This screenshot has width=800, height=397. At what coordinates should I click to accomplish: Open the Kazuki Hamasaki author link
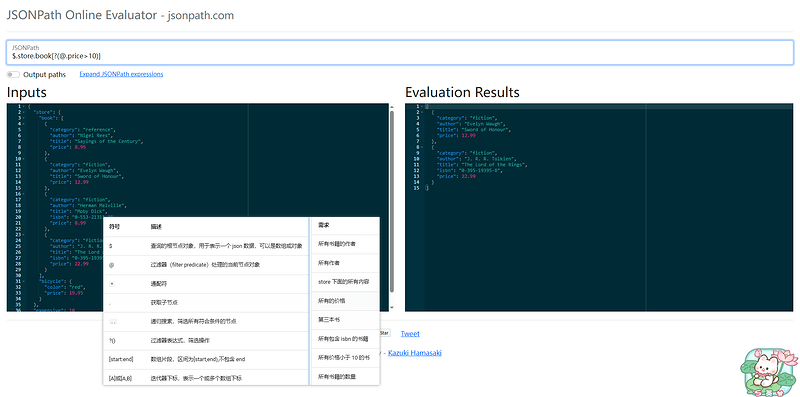[415, 353]
